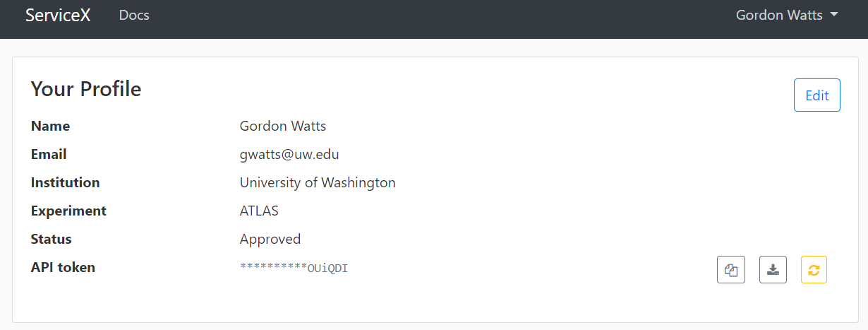Click the Institution field label
This screenshot has height=330, width=868.
click(x=66, y=182)
